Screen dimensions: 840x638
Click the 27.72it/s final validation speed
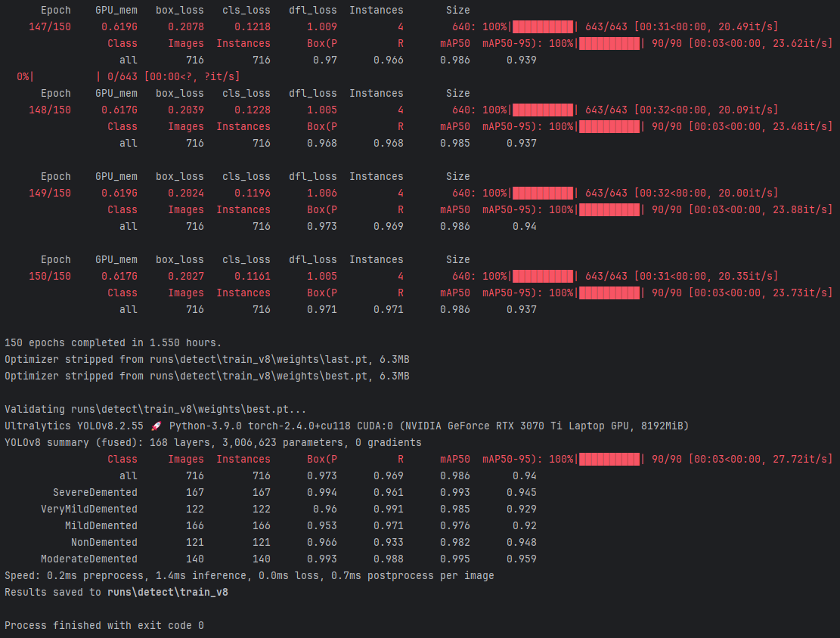click(800, 459)
